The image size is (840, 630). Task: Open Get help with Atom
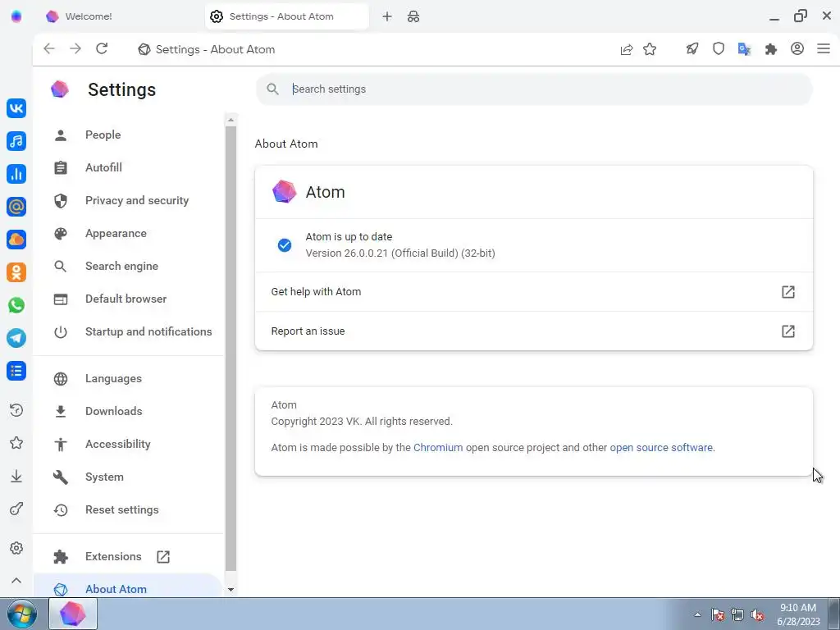(533, 292)
